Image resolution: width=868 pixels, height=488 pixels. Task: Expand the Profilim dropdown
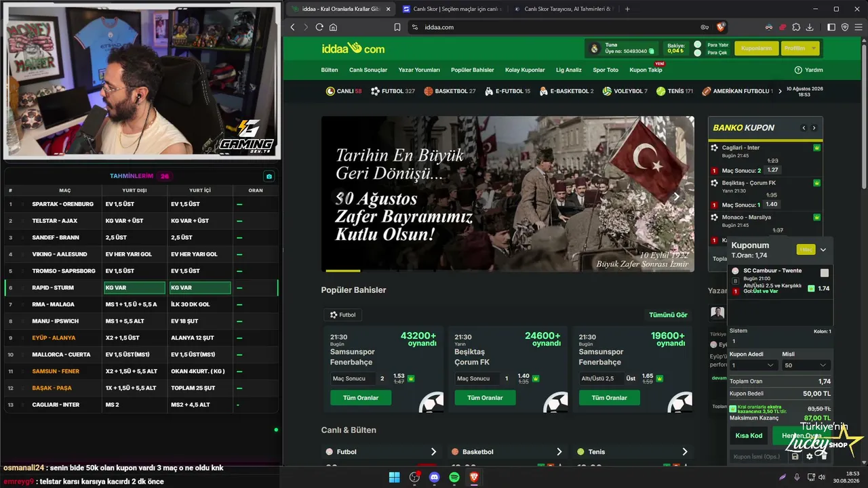click(x=800, y=48)
